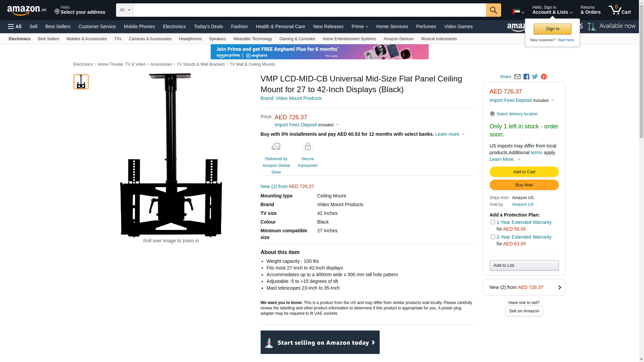Expand Learn more about installments
This screenshot has height=362, width=644.
[450, 134]
